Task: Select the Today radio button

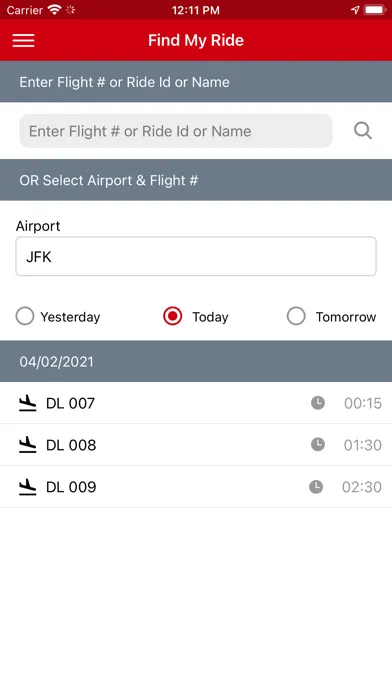Action: (173, 316)
